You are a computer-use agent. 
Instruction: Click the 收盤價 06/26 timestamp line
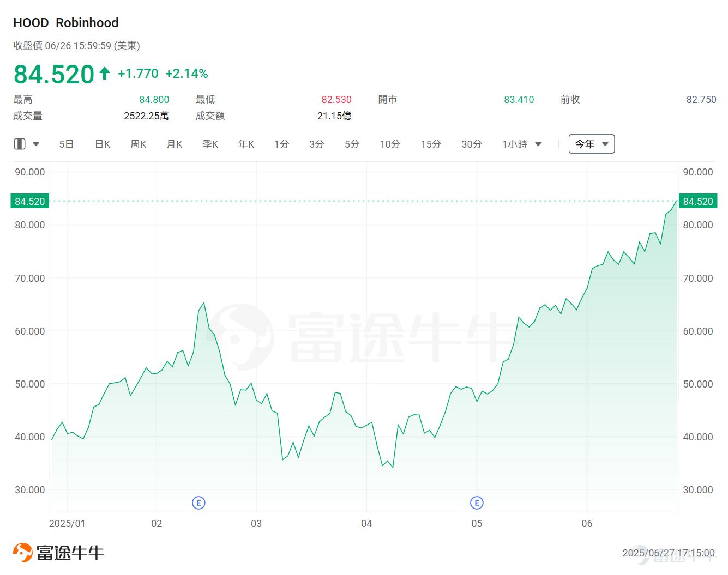(77, 46)
